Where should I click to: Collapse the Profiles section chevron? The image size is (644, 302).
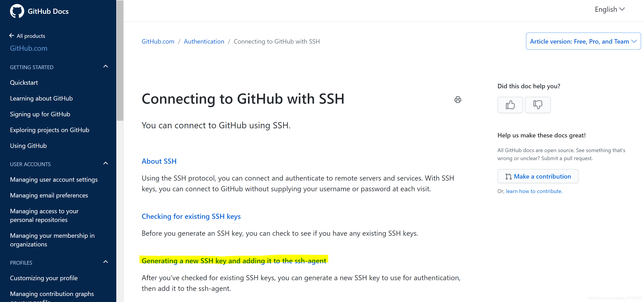(105, 262)
